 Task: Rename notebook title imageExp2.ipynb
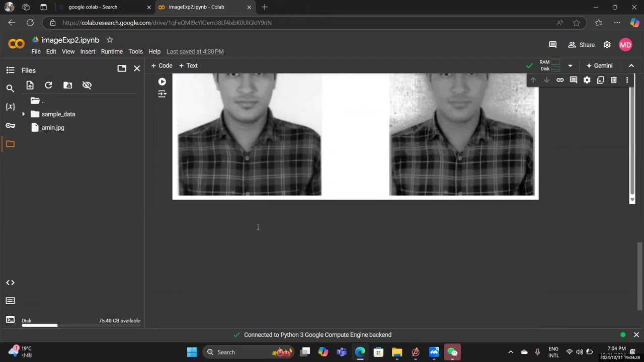pyautogui.click(x=70, y=40)
